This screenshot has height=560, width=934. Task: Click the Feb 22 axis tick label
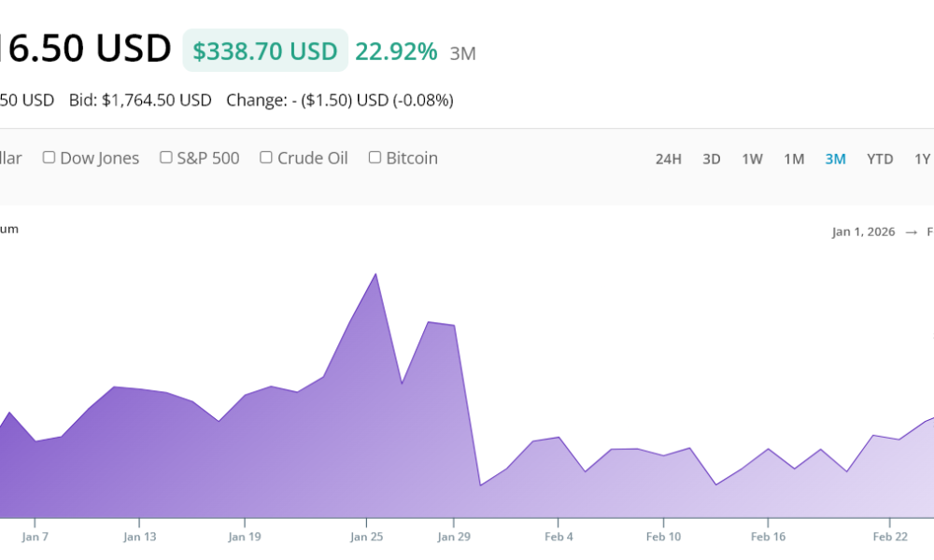tap(889, 537)
